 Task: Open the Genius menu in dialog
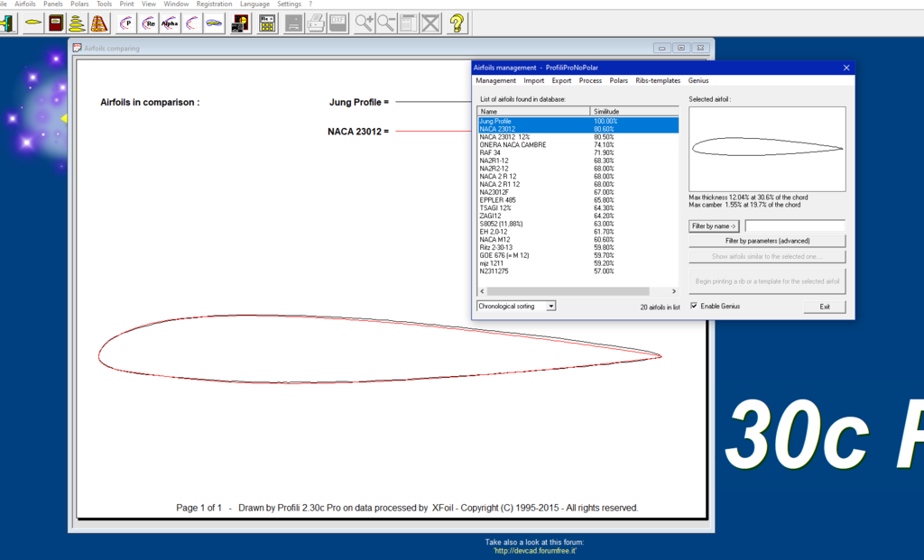tap(698, 81)
